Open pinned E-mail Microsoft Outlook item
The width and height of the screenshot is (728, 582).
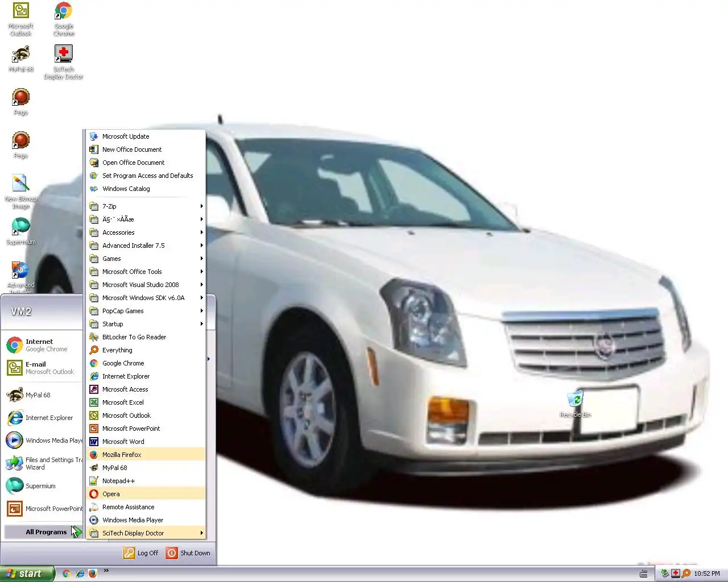pos(43,368)
